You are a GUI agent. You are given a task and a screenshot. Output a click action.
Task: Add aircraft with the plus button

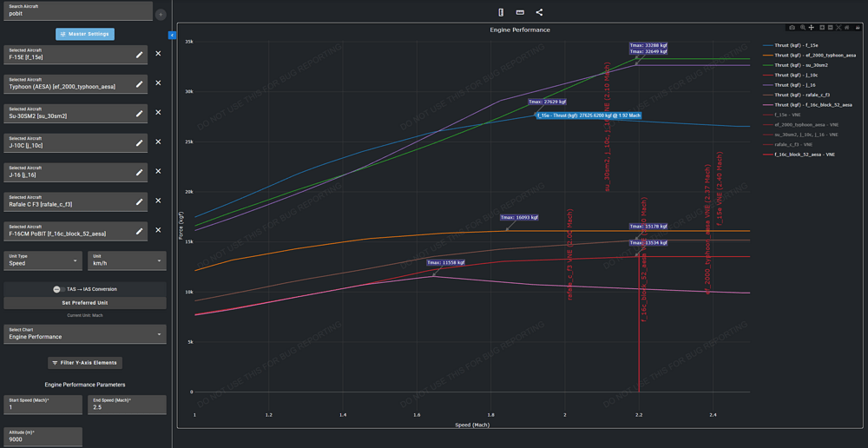(161, 15)
